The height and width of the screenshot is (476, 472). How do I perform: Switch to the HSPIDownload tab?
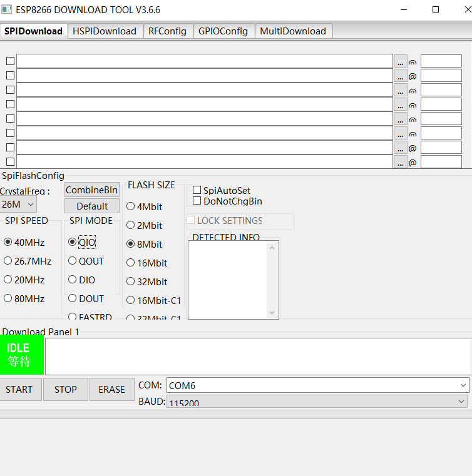point(105,31)
